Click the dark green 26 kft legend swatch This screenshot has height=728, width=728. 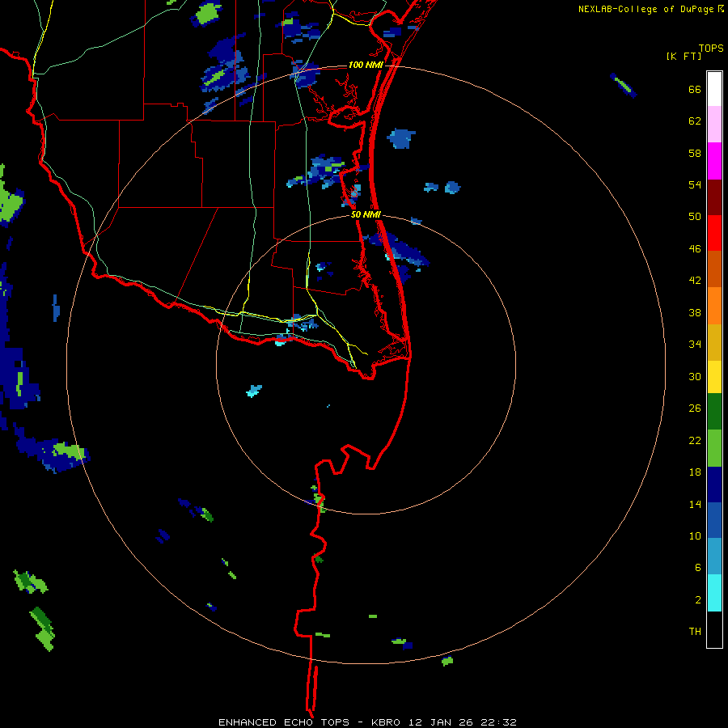714,412
